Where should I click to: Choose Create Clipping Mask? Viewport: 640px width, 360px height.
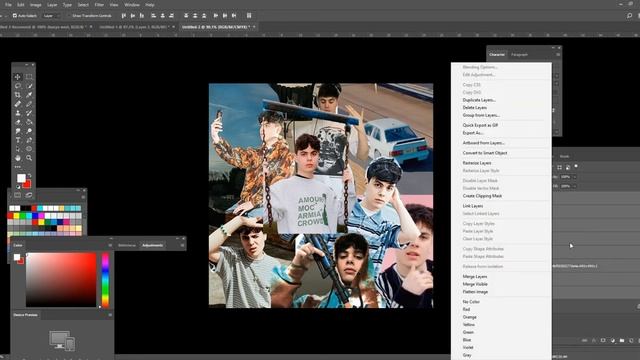[x=482, y=196]
